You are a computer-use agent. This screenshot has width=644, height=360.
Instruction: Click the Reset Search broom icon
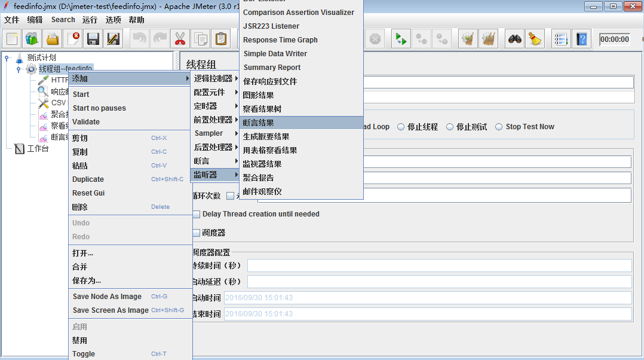pos(535,39)
